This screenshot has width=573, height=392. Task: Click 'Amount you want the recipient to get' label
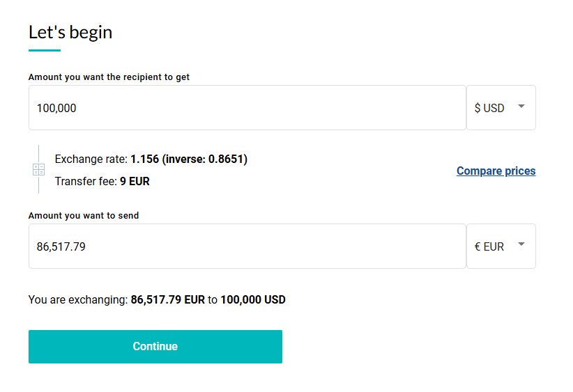point(109,77)
